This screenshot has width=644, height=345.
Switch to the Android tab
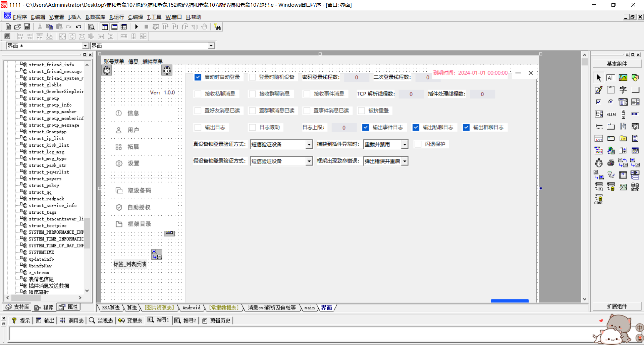191,307
